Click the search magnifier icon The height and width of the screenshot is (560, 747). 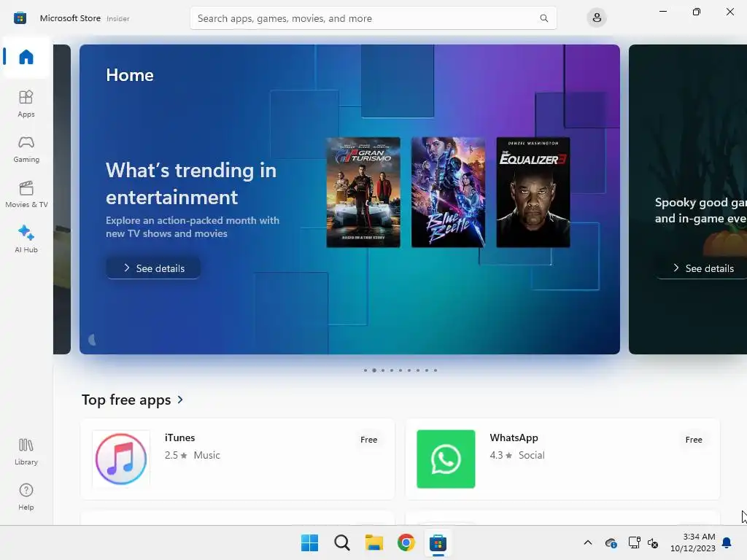click(543, 18)
